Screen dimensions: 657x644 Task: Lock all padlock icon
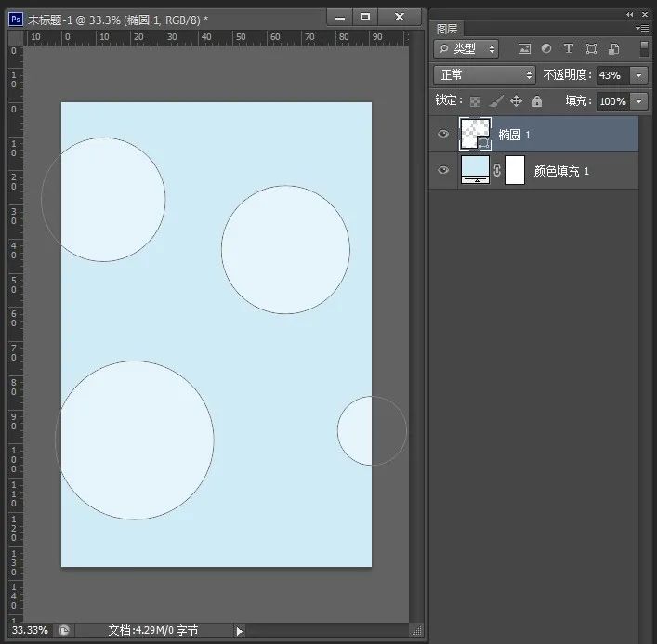click(537, 101)
